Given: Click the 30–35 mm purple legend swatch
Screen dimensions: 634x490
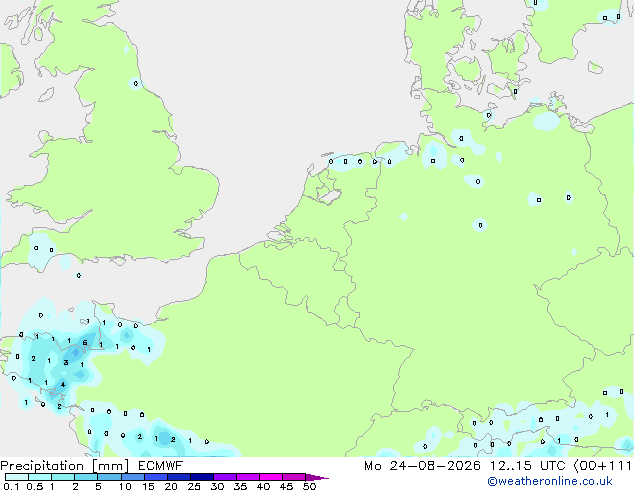Looking at the screenshot, I should (x=225, y=477).
